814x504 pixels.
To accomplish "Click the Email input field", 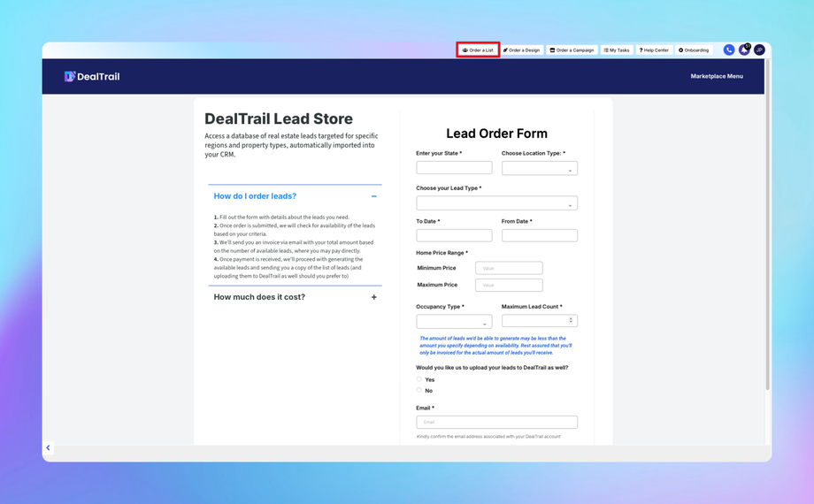I will (497, 422).
